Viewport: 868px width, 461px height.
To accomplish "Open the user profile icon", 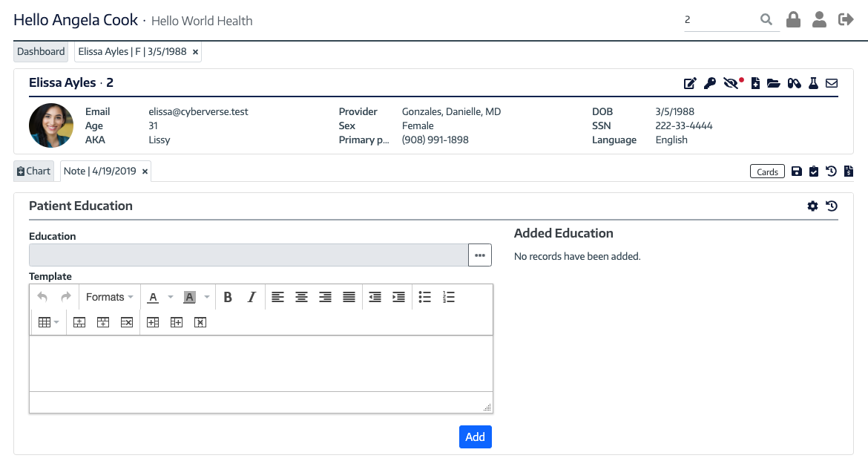I will pos(819,19).
